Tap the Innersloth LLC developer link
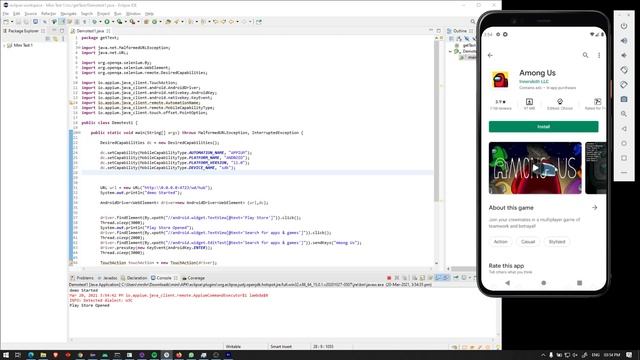 tap(533, 82)
